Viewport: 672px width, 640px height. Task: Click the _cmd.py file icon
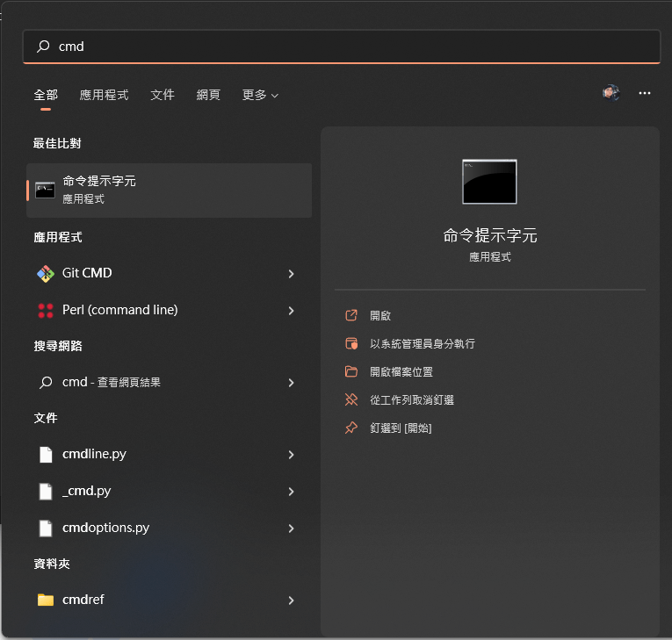tap(46, 492)
